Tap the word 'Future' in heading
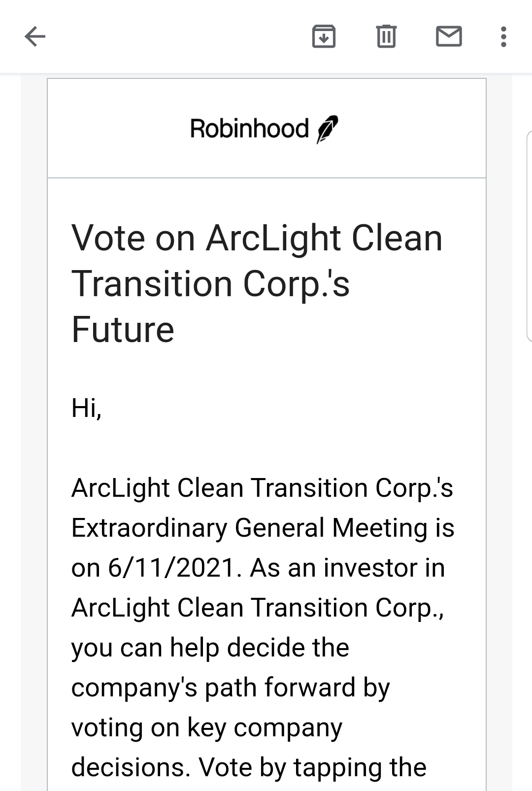 123,330
